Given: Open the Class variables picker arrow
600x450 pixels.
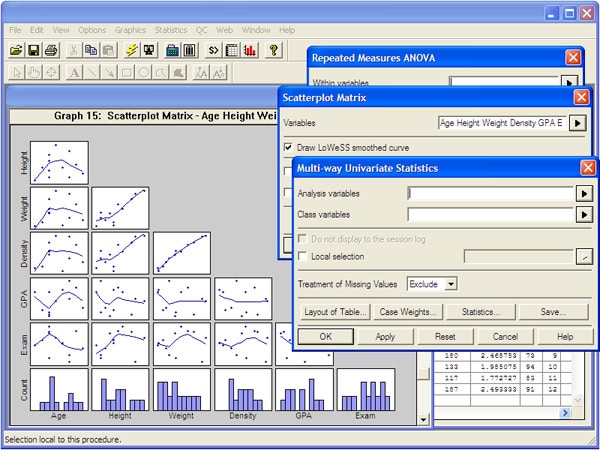Looking at the screenshot, I should pos(585,214).
